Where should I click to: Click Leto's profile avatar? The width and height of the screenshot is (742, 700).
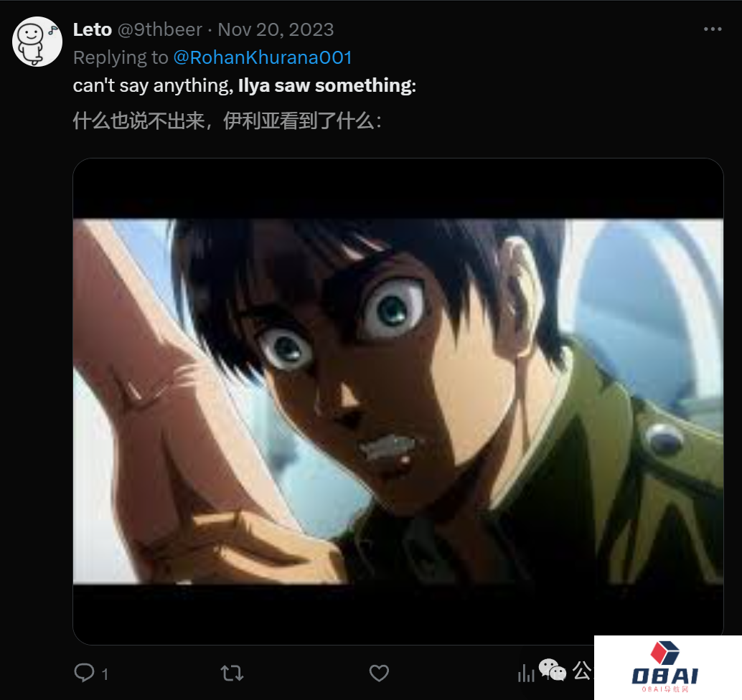pos(37,42)
